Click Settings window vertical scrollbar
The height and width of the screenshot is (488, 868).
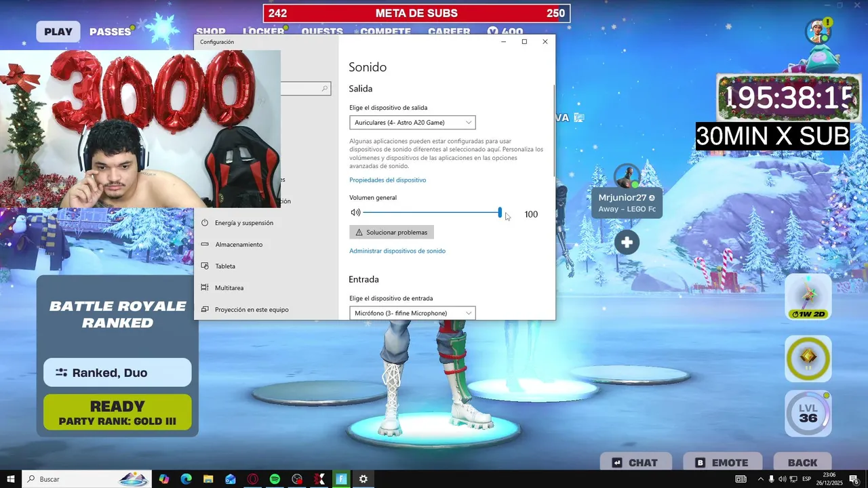[554, 130]
